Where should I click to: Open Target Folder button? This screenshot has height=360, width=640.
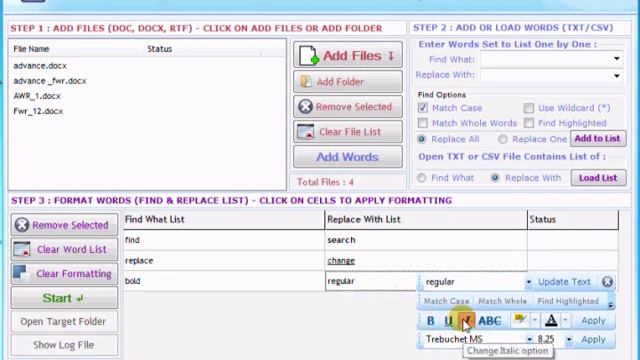(x=64, y=322)
